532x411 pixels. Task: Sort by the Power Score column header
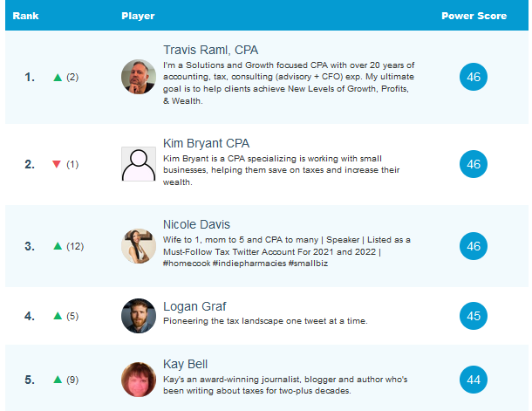click(x=473, y=16)
